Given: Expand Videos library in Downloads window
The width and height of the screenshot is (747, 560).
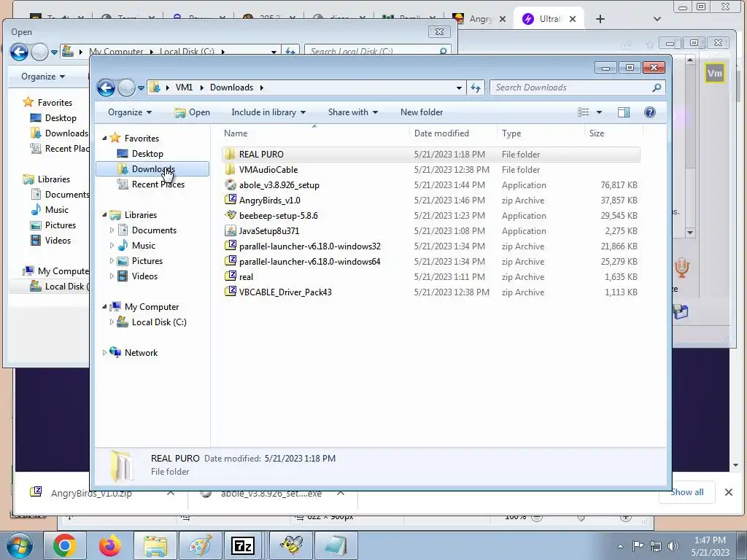Looking at the screenshot, I should (x=112, y=276).
